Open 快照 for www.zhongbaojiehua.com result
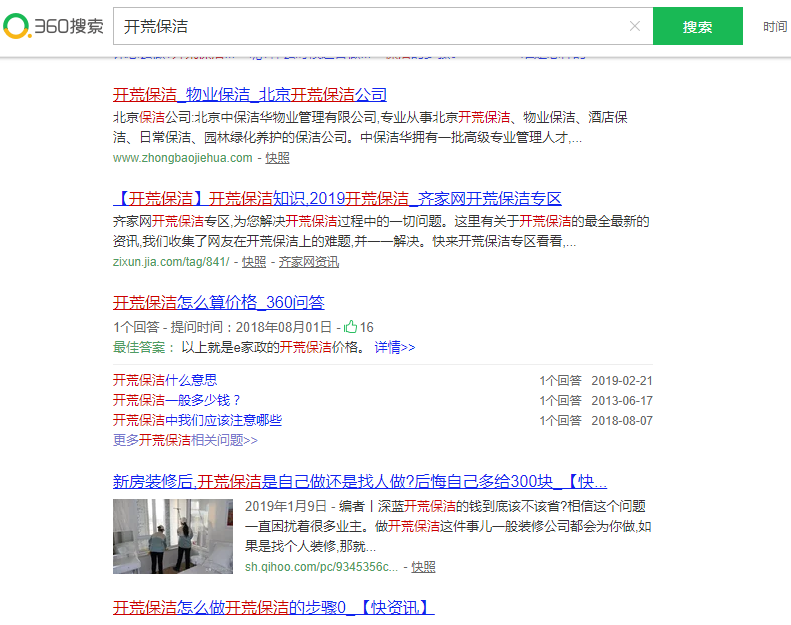Viewport: 791px width, 625px height. [277, 158]
